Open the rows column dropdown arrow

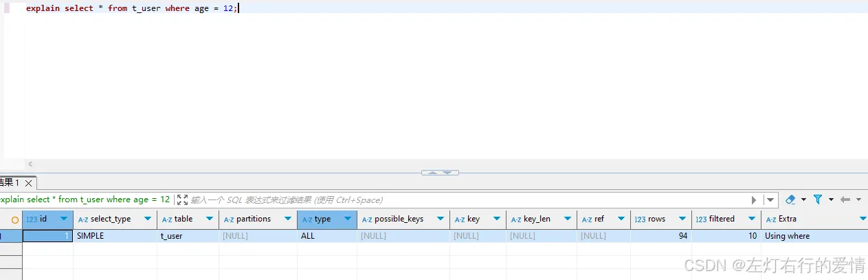click(682, 219)
